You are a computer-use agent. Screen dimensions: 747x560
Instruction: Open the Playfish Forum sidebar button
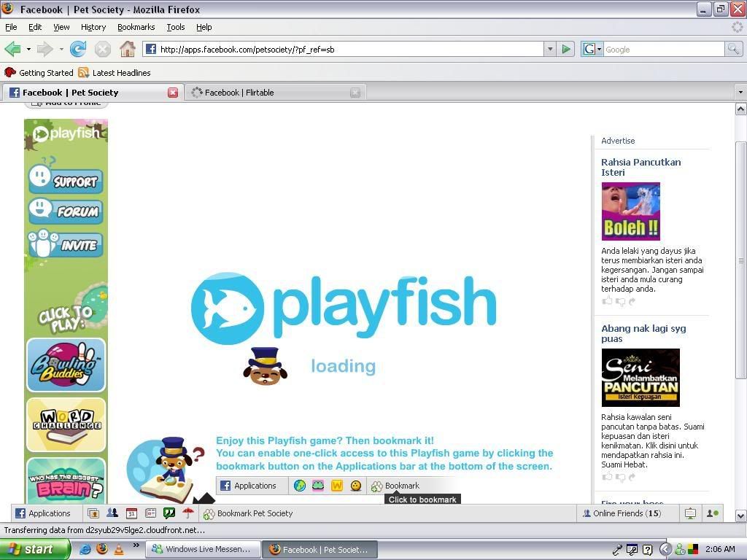66,211
